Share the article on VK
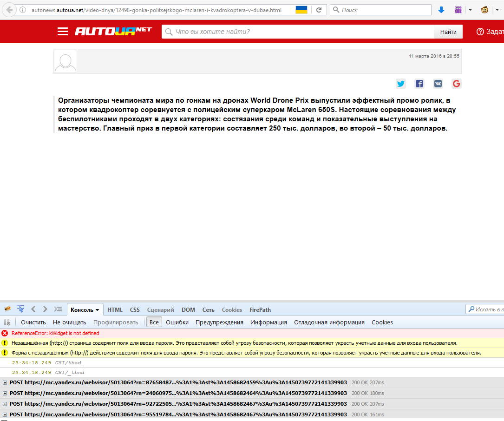Image resolution: width=504 pixels, height=421 pixels. click(438, 84)
